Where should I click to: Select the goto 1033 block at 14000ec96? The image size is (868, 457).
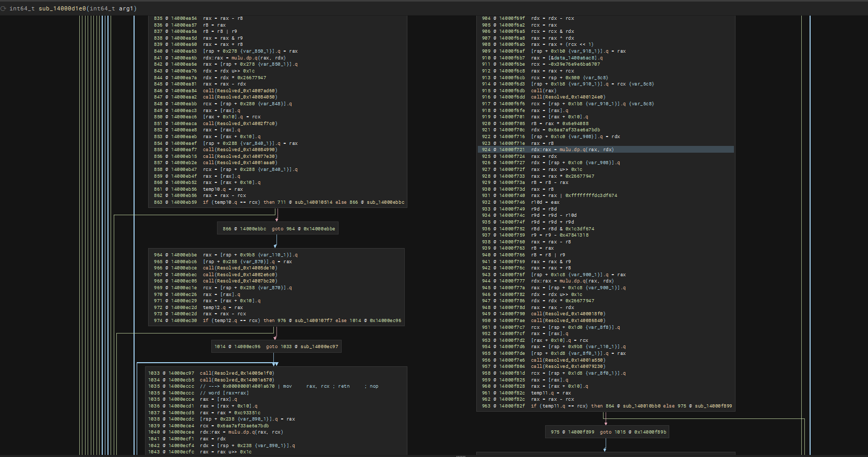[x=276, y=347]
